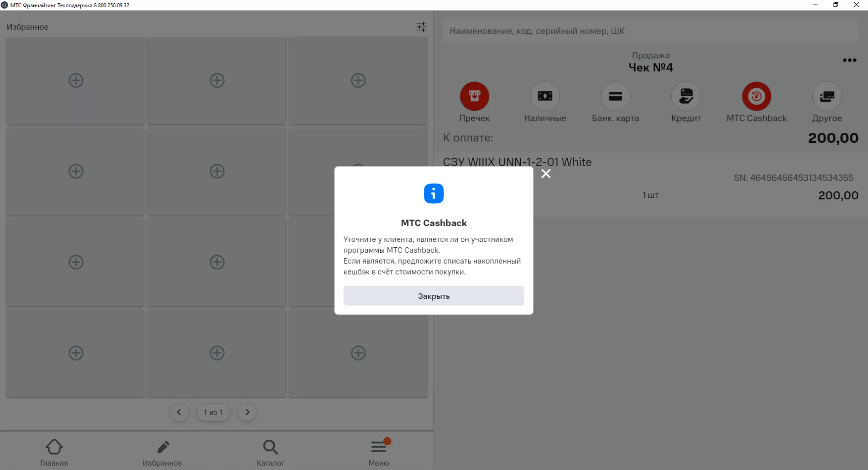Click the item price 200,00
The height and width of the screenshot is (470, 868).
(x=838, y=195)
